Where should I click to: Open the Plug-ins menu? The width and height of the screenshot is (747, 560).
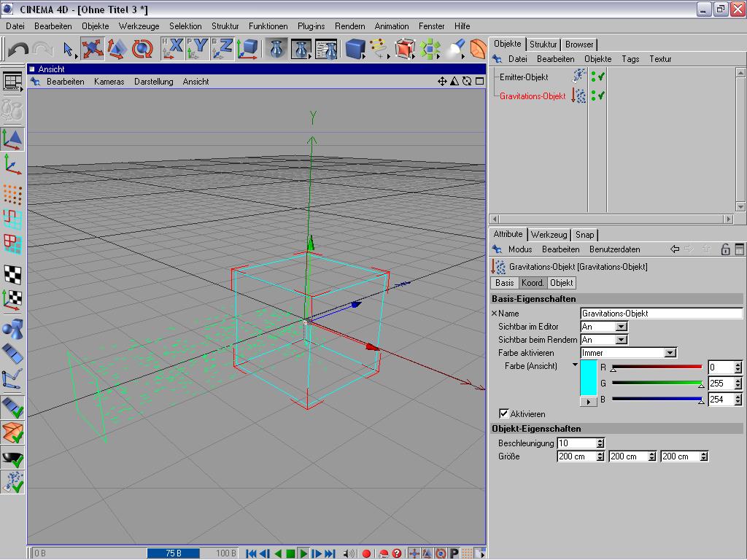[x=311, y=26]
